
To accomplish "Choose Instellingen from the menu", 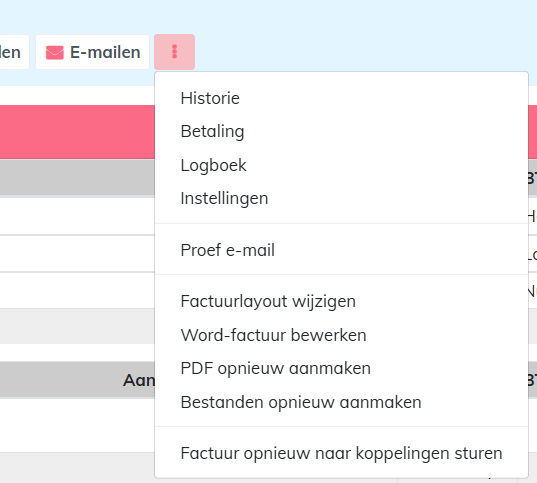I will 224,198.
